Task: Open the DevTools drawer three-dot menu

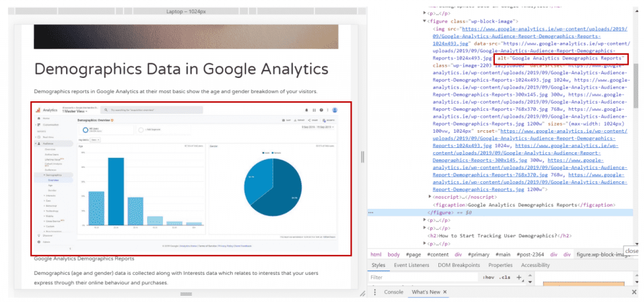Action: (x=375, y=292)
